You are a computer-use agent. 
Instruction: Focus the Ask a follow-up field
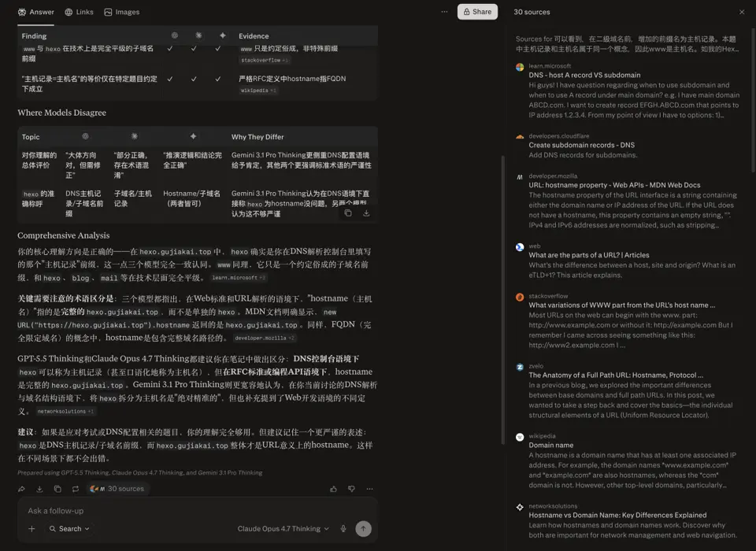click(197, 511)
